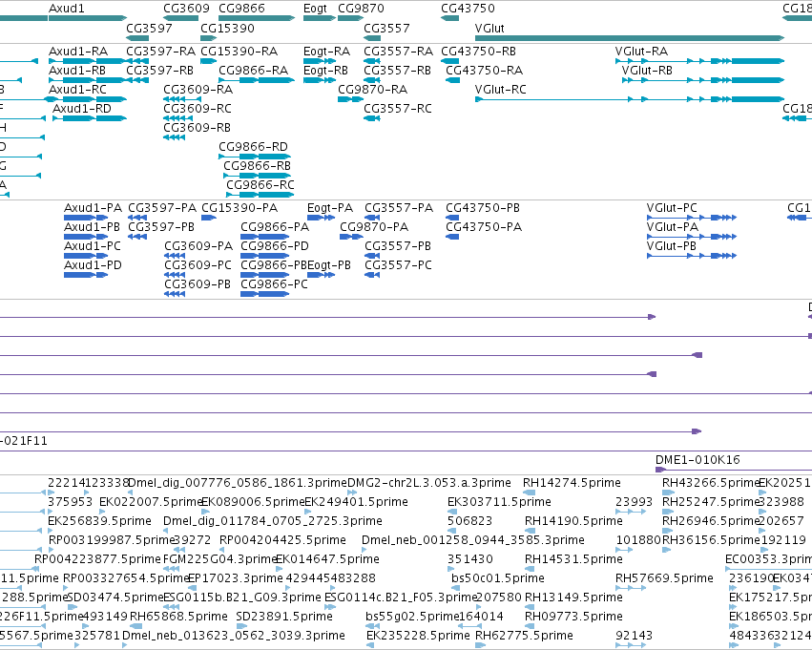
Task: Click protein CG3609-PC
Action: 198,265
